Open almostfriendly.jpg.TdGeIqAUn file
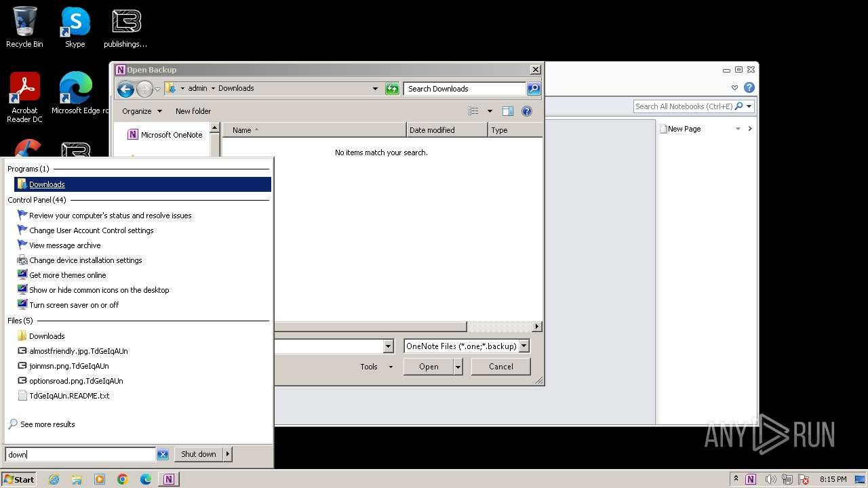Viewport: 868px width, 488px height. click(x=79, y=351)
